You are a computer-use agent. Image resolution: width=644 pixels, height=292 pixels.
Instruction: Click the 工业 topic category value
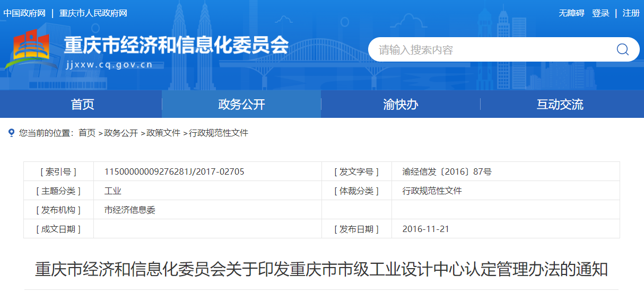tap(113, 191)
